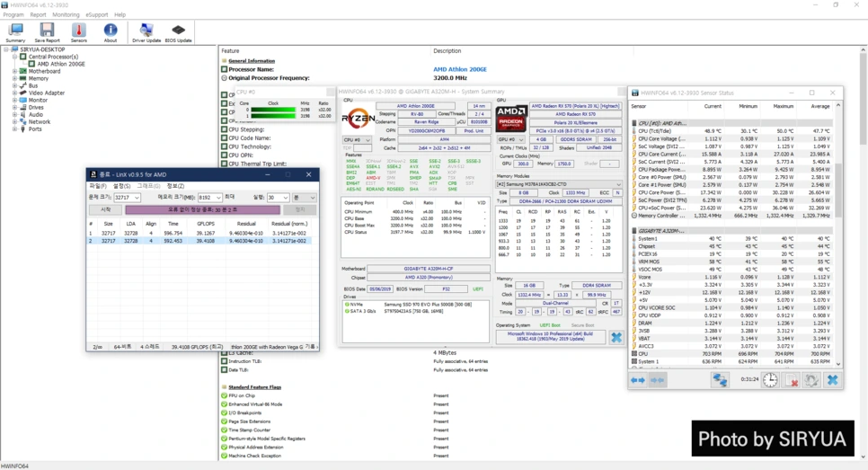
Task: Expand the Bus tree node
Action: point(15,85)
